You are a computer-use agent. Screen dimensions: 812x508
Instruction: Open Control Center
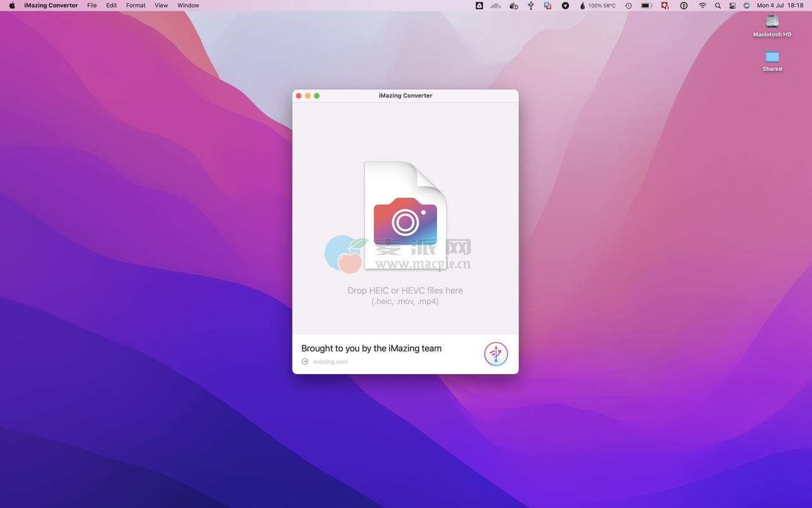[732, 6]
